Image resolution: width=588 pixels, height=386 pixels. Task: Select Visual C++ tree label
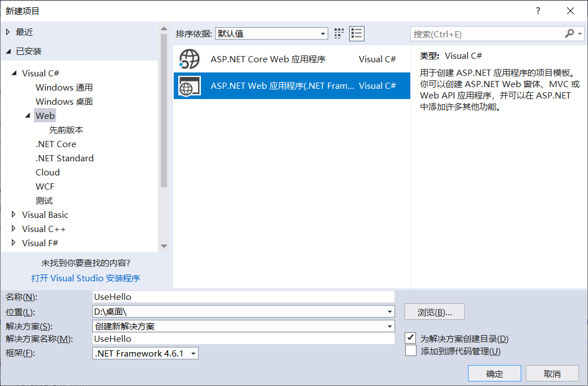[x=44, y=229]
